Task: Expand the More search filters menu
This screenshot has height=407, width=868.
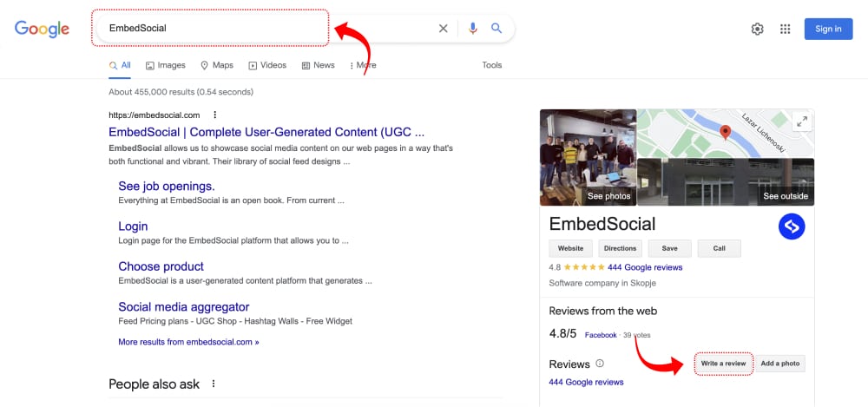Action: point(363,65)
